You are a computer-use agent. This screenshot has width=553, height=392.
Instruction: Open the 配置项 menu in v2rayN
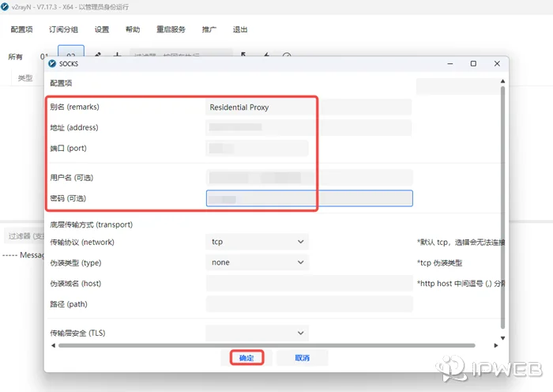click(21, 29)
